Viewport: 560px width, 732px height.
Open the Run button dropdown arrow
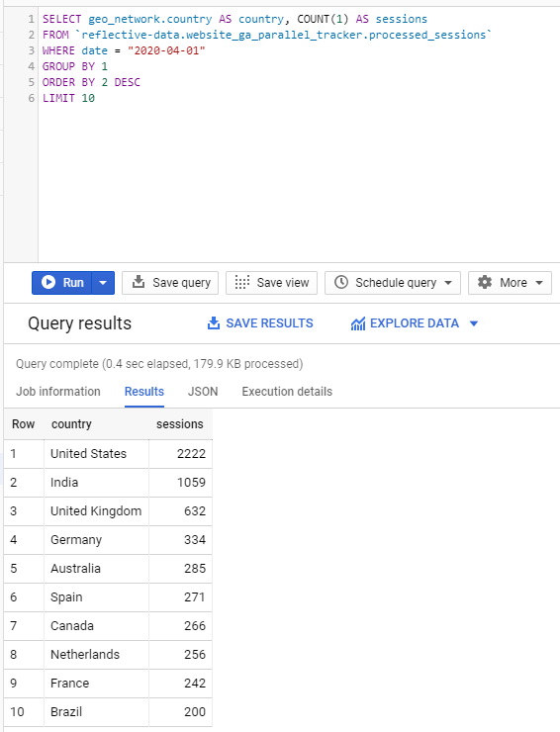(x=103, y=283)
